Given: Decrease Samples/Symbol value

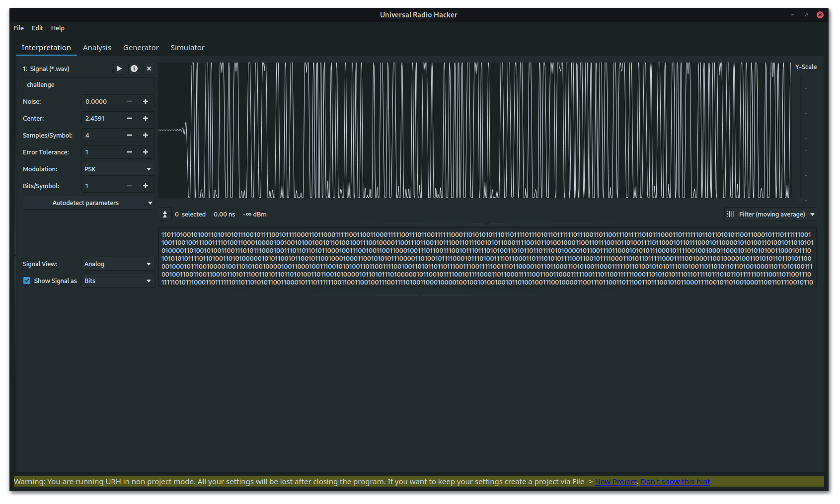Looking at the screenshot, I should tap(130, 135).
